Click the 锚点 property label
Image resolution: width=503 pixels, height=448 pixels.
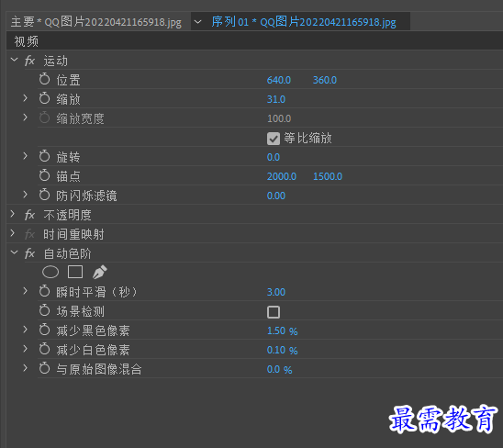[x=68, y=176]
